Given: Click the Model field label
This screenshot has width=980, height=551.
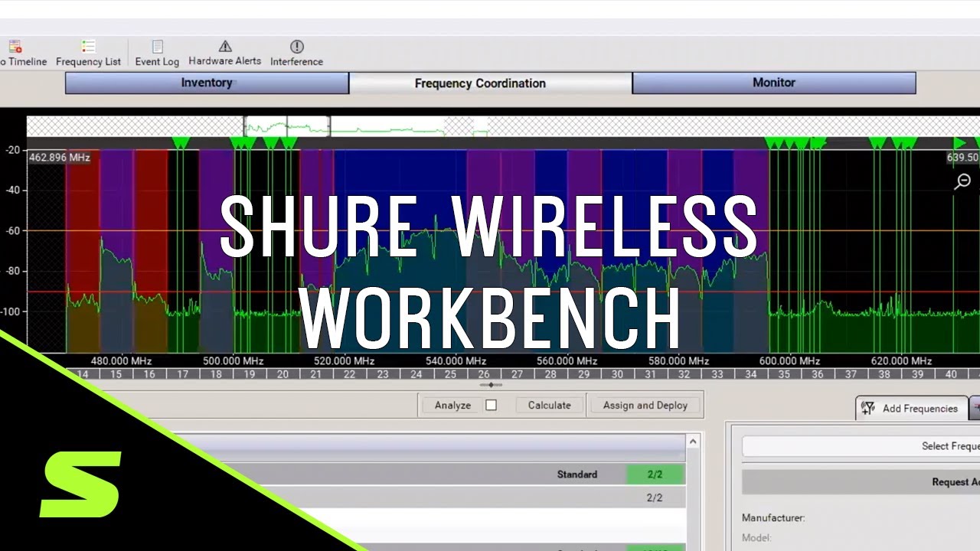Looking at the screenshot, I should pos(756,538).
